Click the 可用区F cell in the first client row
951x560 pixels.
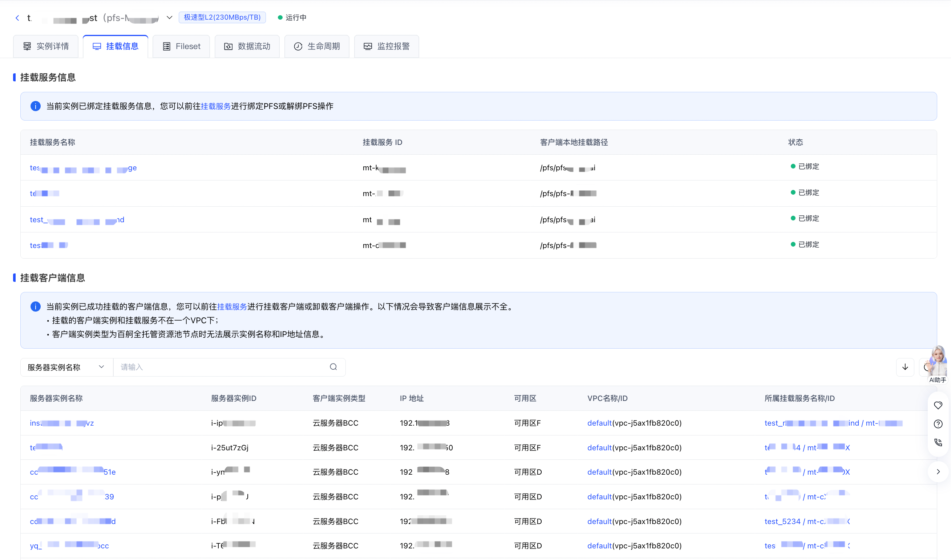click(x=527, y=423)
